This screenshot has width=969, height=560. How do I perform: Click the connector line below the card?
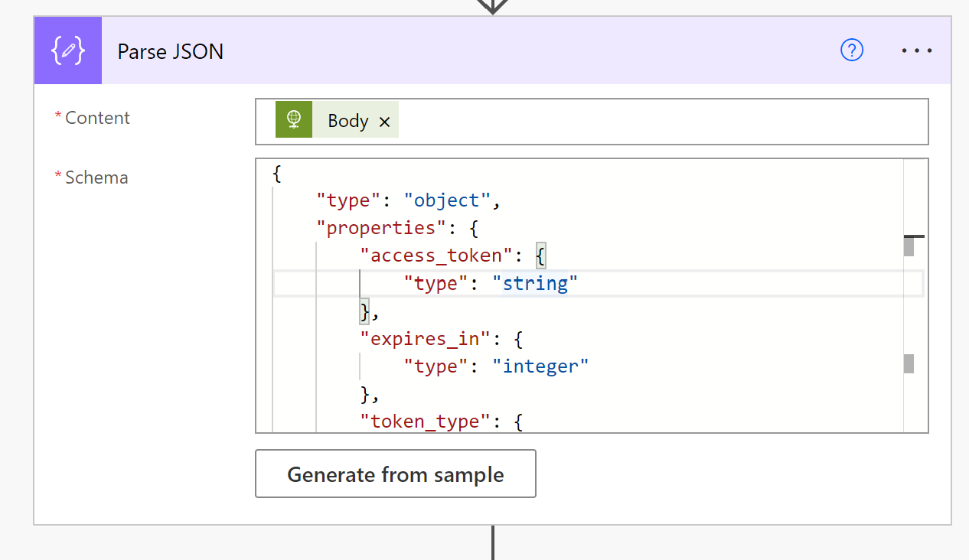coord(492,542)
